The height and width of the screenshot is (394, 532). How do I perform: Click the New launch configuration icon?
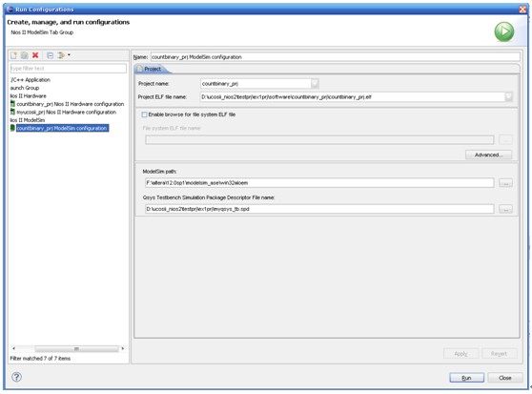coord(13,55)
